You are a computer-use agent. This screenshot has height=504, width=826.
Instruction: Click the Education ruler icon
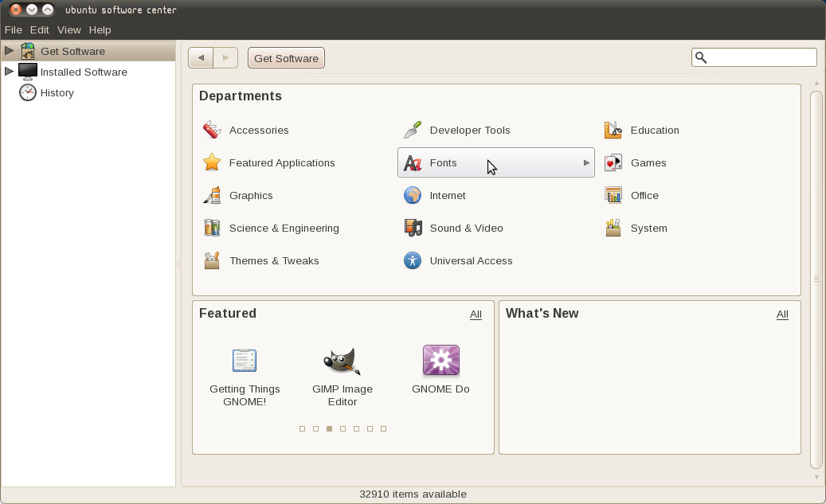613,130
